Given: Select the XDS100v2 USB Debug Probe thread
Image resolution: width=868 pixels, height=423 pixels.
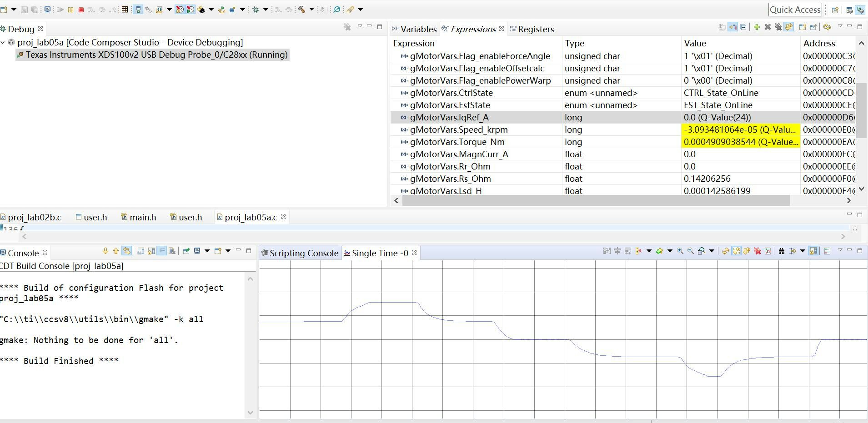Looking at the screenshot, I should (152, 55).
